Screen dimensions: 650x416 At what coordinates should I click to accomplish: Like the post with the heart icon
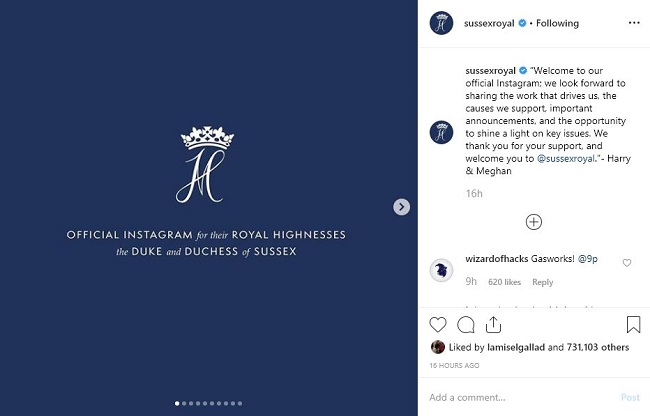[x=437, y=324]
